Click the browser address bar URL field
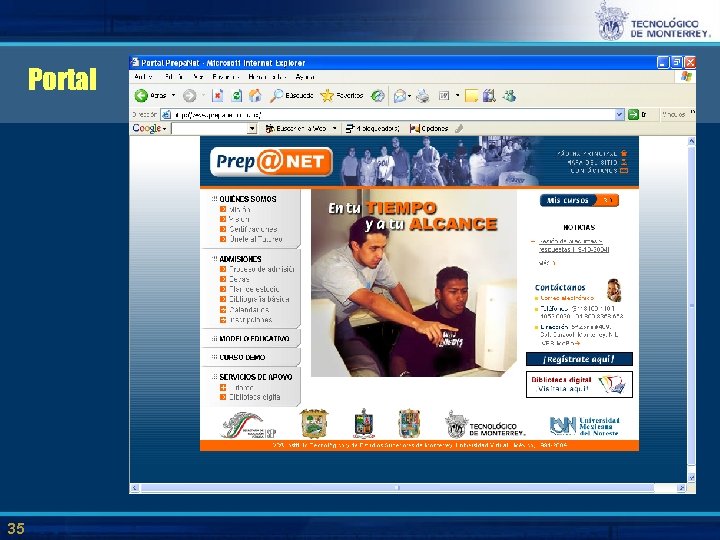720x540 pixels. 393,114
